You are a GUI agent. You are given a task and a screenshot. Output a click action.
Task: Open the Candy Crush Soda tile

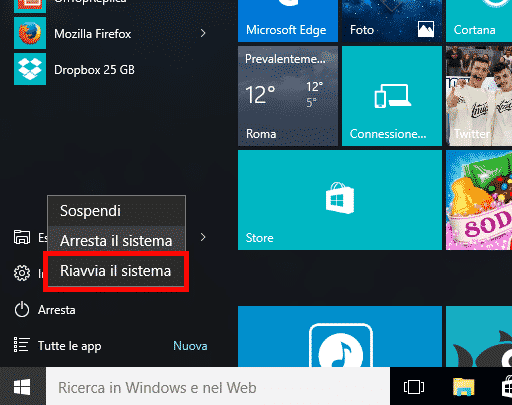479,200
